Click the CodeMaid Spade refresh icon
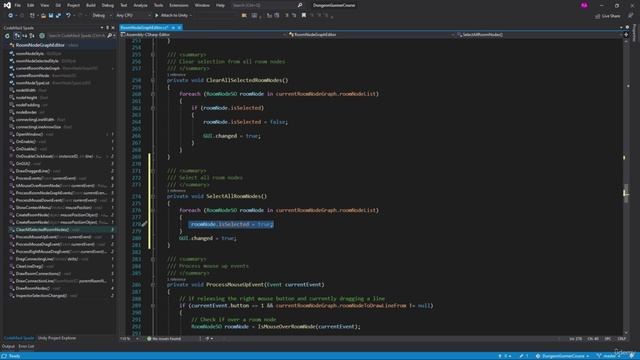640x360 pixels. (7, 36)
